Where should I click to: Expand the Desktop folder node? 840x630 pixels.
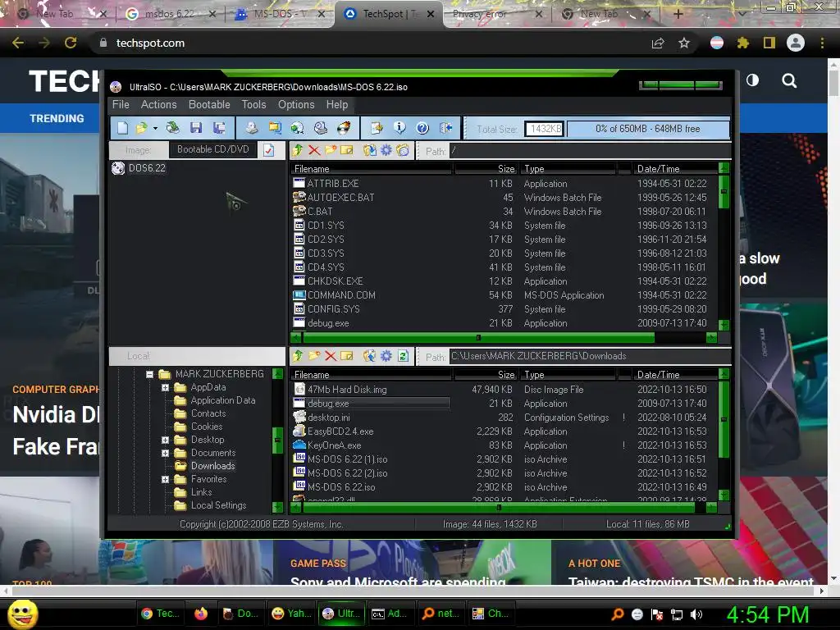point(166,440)
